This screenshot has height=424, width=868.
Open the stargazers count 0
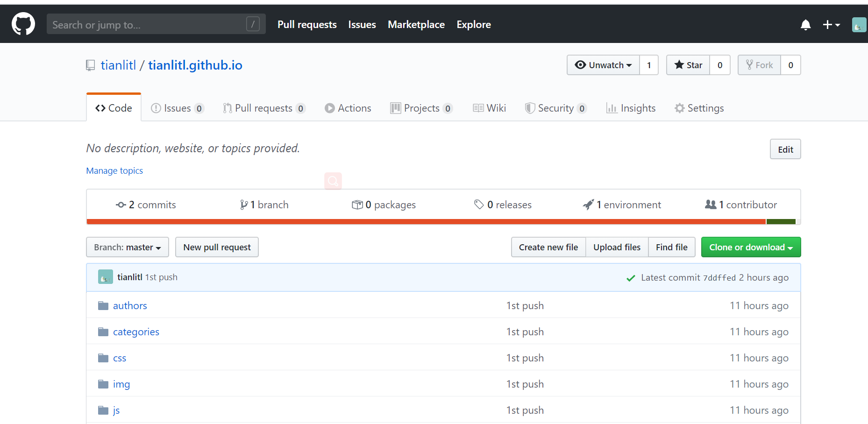(720, 65)
